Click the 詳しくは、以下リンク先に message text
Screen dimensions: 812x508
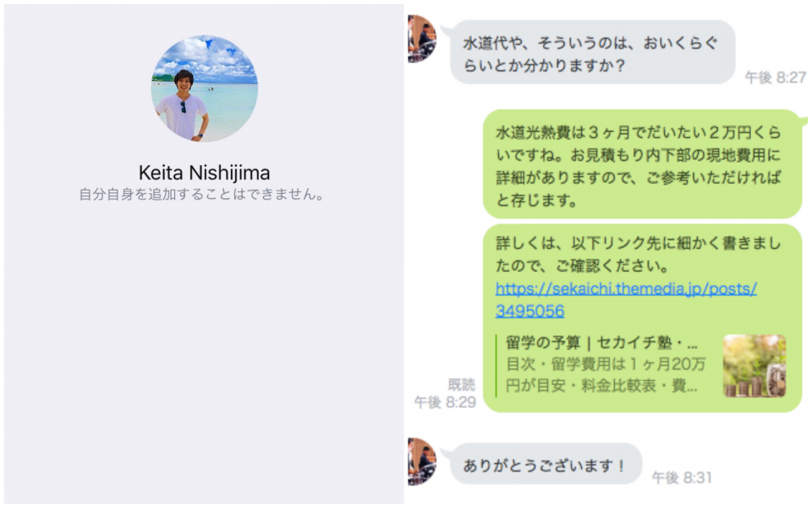click(x=638, y=254)
